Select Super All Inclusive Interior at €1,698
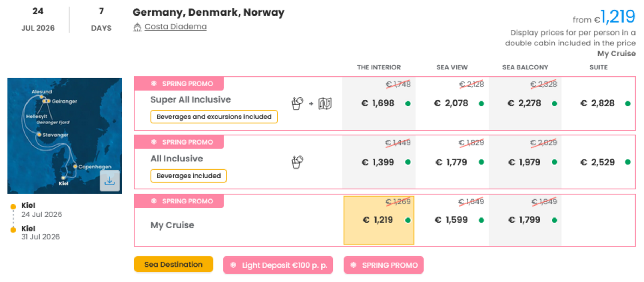Viewport: 644px width, 282px height. pyautogui.click(x=378, y=103)
